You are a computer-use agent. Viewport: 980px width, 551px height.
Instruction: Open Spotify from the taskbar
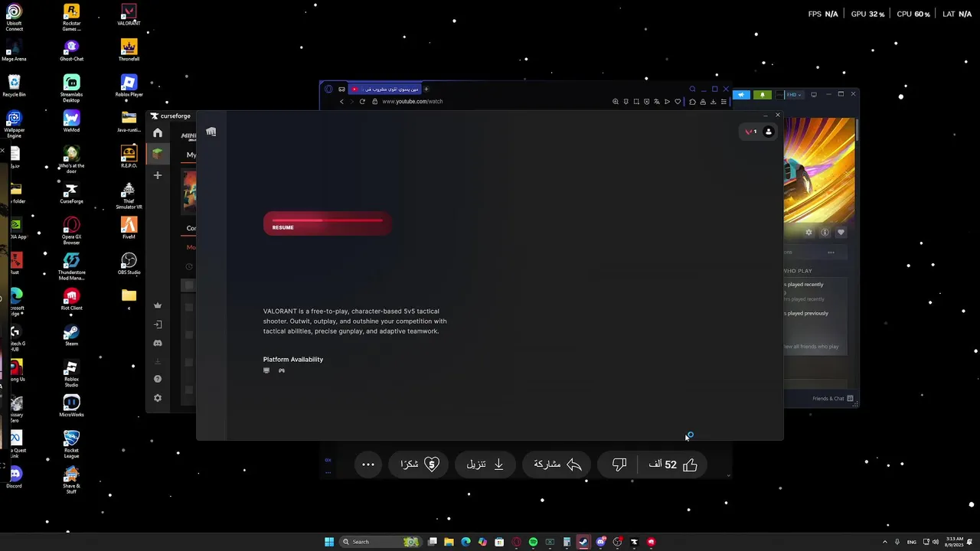(x=533, y=542)
